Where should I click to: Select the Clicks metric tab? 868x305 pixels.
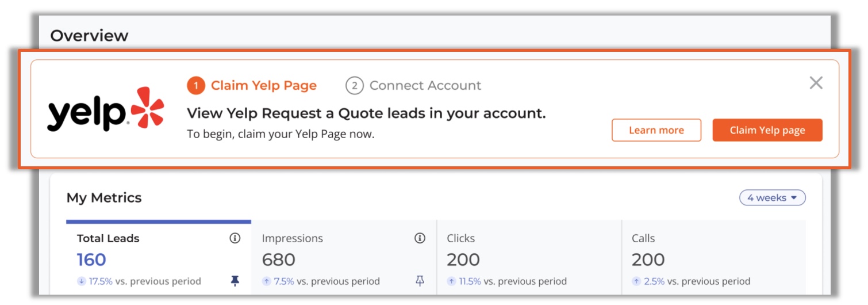click(x=529, y=258)
